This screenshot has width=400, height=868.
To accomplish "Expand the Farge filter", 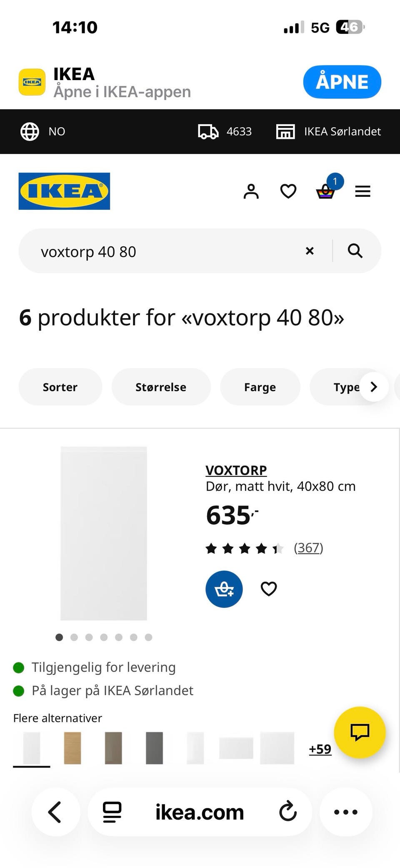I will (x=260, y=387).
